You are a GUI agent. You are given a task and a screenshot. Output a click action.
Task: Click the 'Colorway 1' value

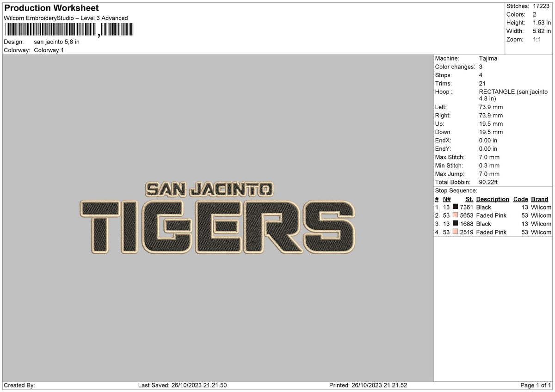pos(49,50)
